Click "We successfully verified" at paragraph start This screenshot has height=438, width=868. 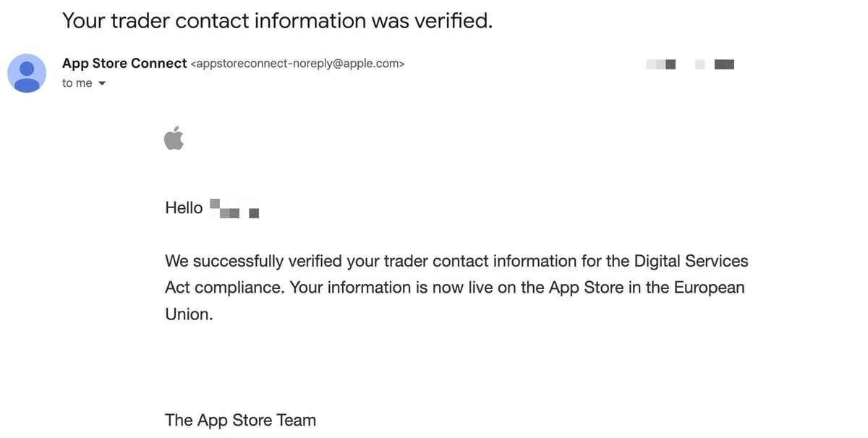pyautogui.click(x=254, y=260)
